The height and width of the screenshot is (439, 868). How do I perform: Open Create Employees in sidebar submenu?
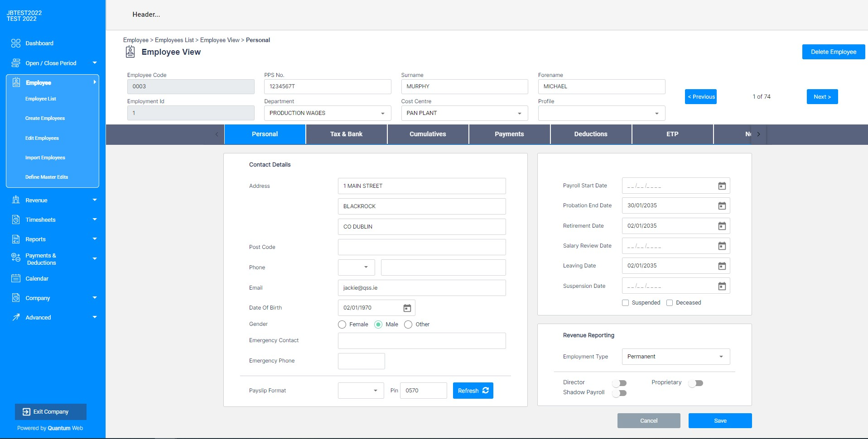[x=45, y=118]
